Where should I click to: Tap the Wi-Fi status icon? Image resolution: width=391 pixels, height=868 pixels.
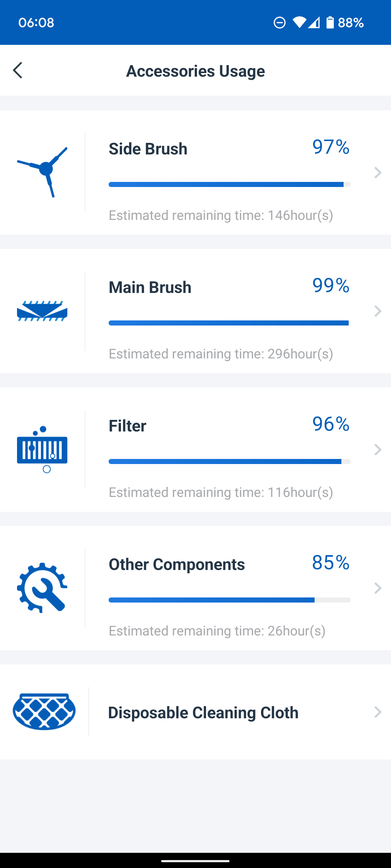299,23
